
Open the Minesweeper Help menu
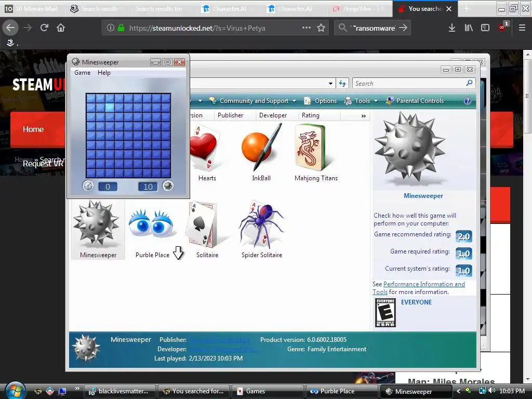click(x=104, y=73)
